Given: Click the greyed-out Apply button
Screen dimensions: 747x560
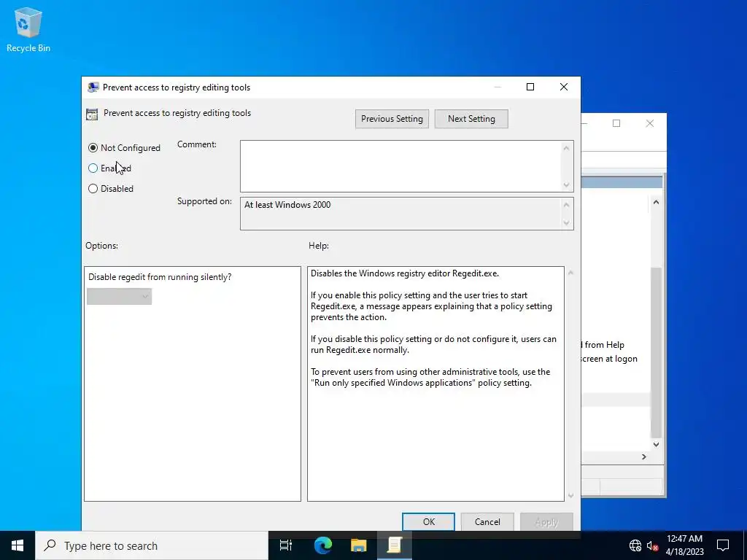Looking at the screenshot, I should pyautogui.click(x=546, y=522).
